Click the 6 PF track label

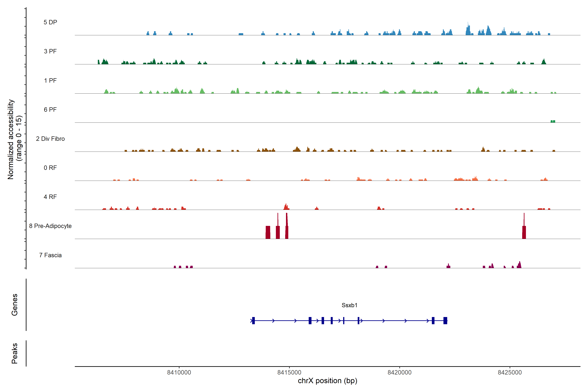[50, 109]
